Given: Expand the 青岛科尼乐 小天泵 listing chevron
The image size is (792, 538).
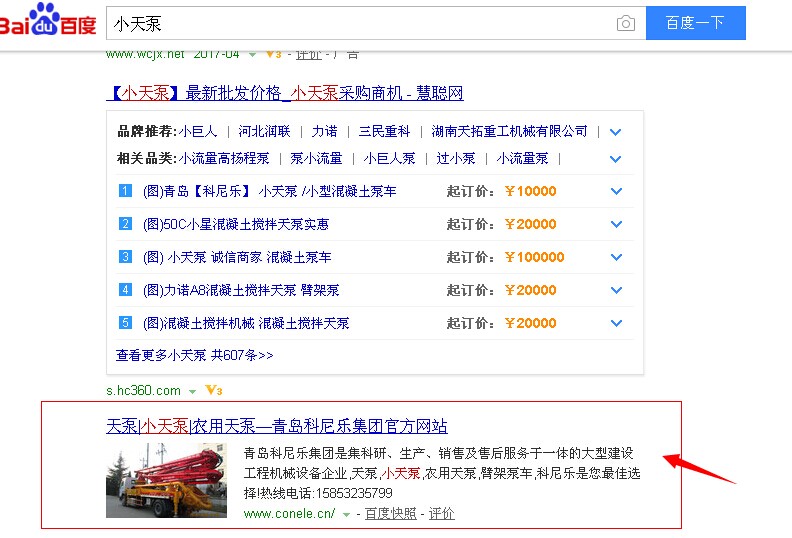Looking at the screenshot, I should [616, 192].
